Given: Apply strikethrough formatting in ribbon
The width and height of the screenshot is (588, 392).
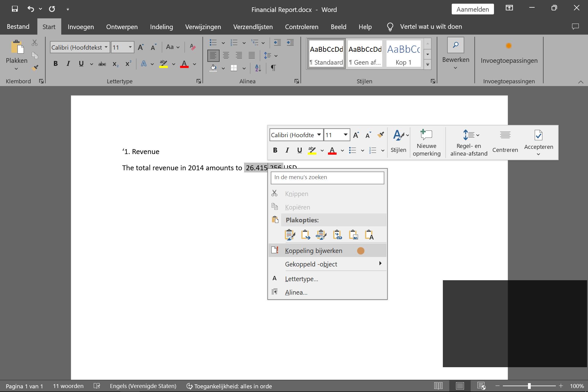Looking at the screenshot, I should click(102, 64).
